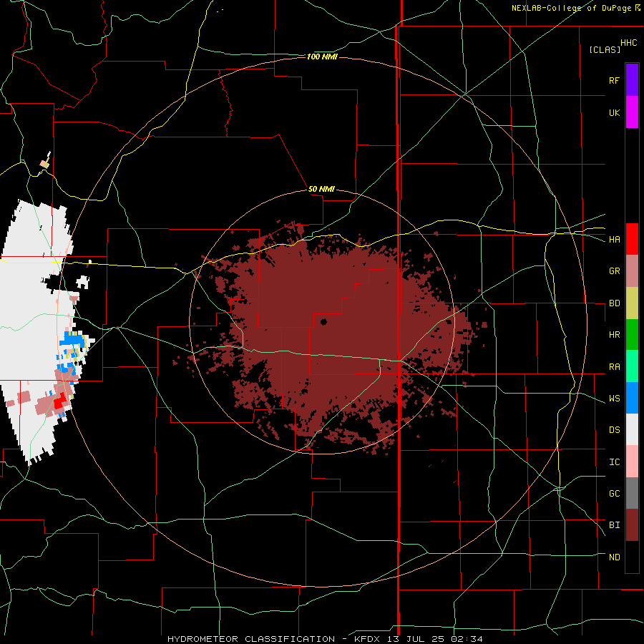
Task: Click the GR legend label
Action: coord(614,271)
